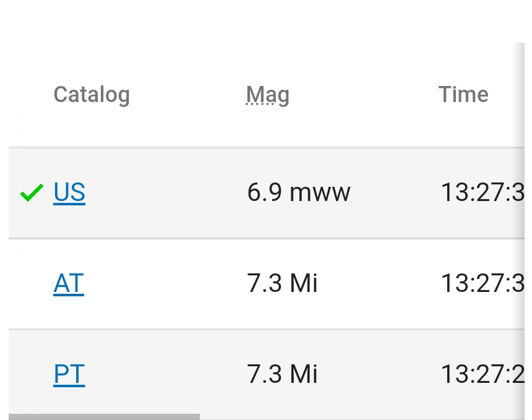532x420 pixels.
Task: Click the Mag column header abbreviation
Action: [x=267, y=95]
